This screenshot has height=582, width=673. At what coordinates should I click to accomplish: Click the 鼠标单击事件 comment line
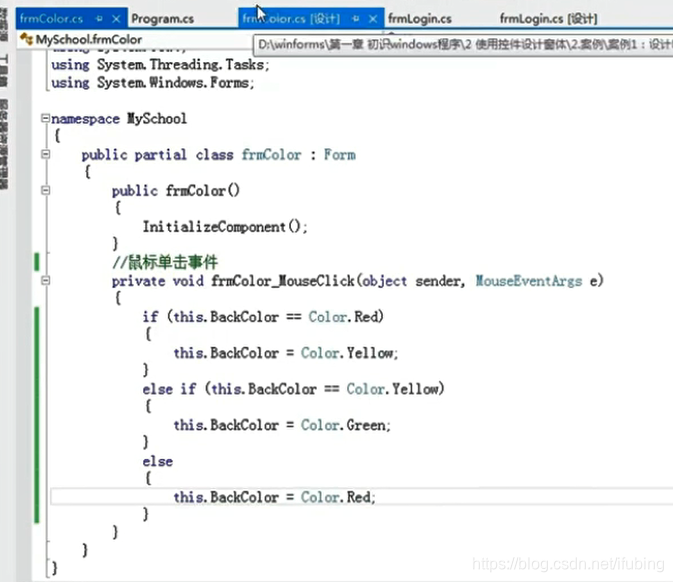tap(165, 262)
